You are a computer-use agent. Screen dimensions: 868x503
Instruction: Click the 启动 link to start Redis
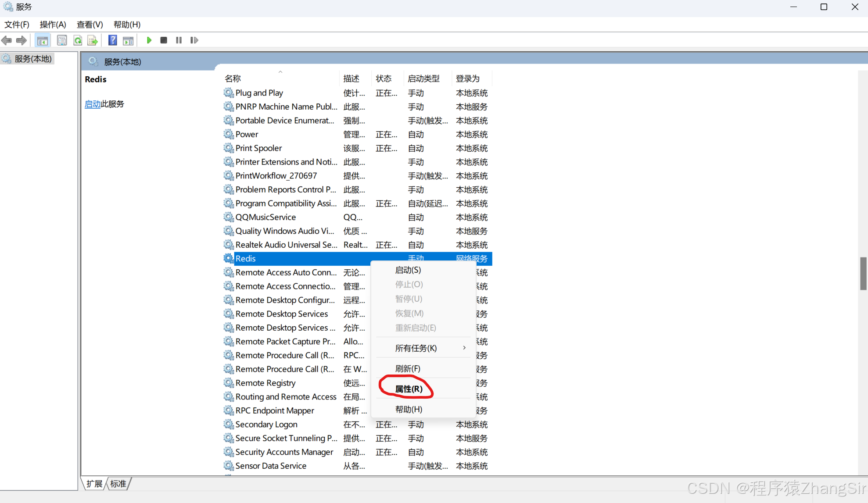point(92,104)
